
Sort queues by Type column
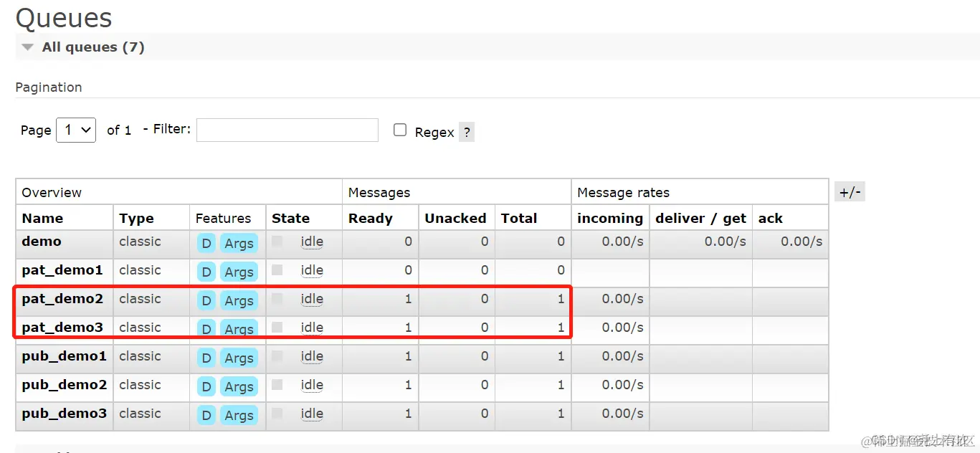pyautogui.click(x=136, y=219)
